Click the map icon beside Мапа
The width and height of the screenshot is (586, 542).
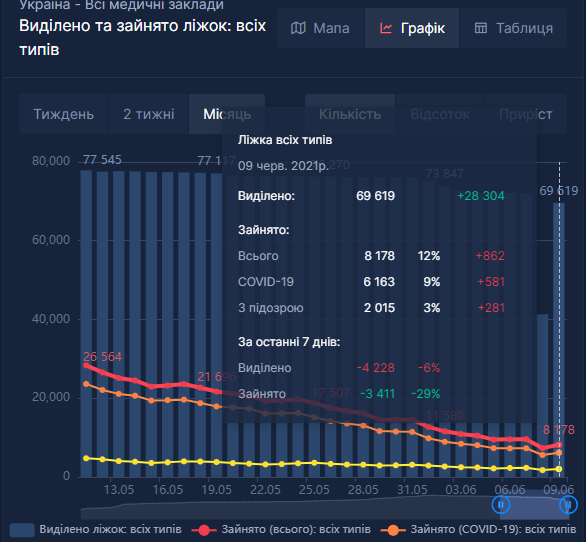298,28
